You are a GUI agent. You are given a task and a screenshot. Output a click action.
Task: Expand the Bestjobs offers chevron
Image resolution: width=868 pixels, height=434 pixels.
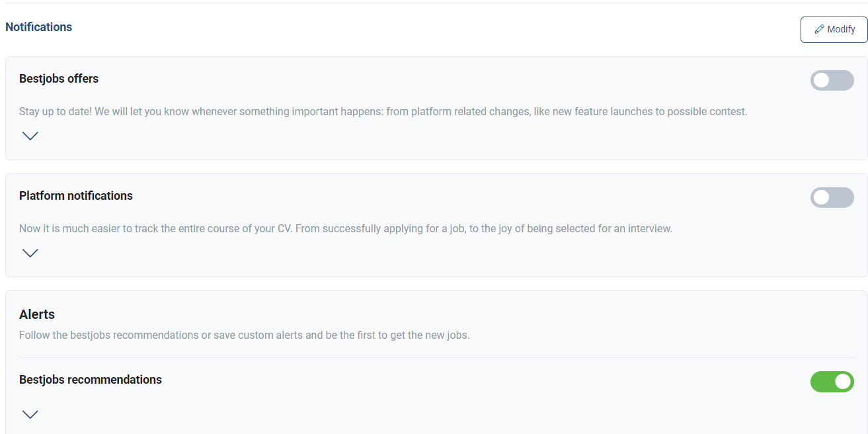pyautogui.click(x=30, y=136)
